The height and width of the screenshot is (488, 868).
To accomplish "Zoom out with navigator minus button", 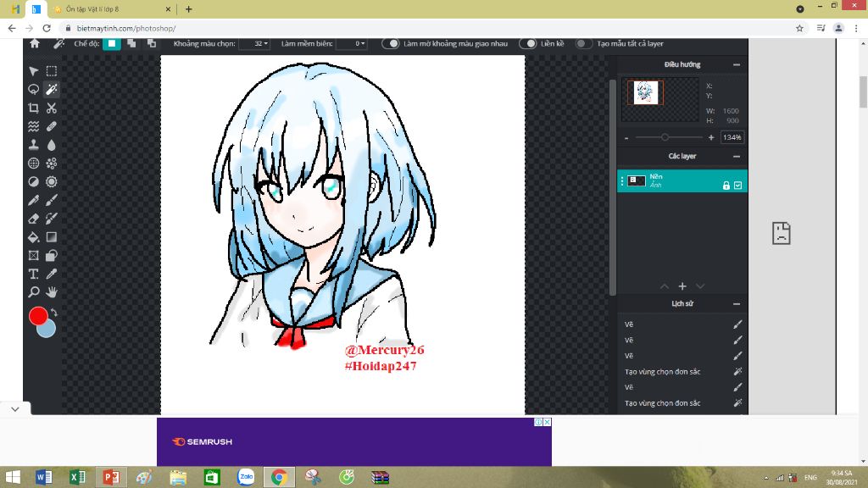I will (x=626, y=138).
